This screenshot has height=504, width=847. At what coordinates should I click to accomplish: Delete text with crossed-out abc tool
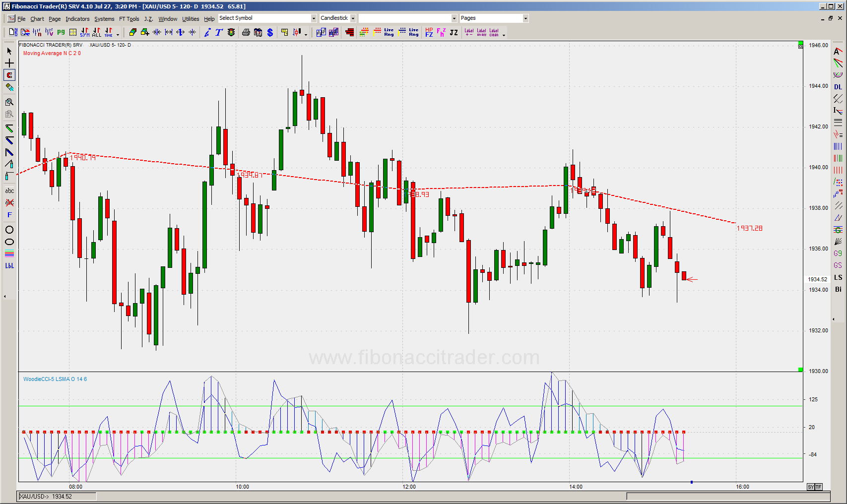9,202
